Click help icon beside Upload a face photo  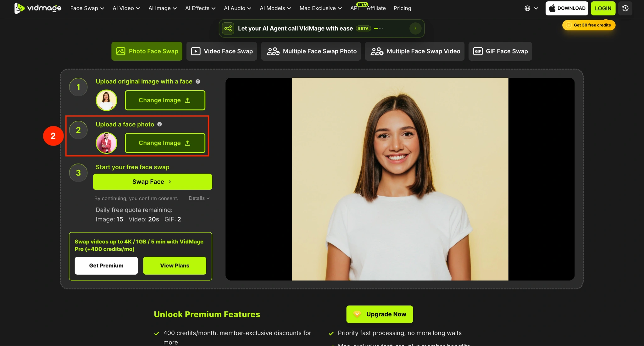[160, 124]
